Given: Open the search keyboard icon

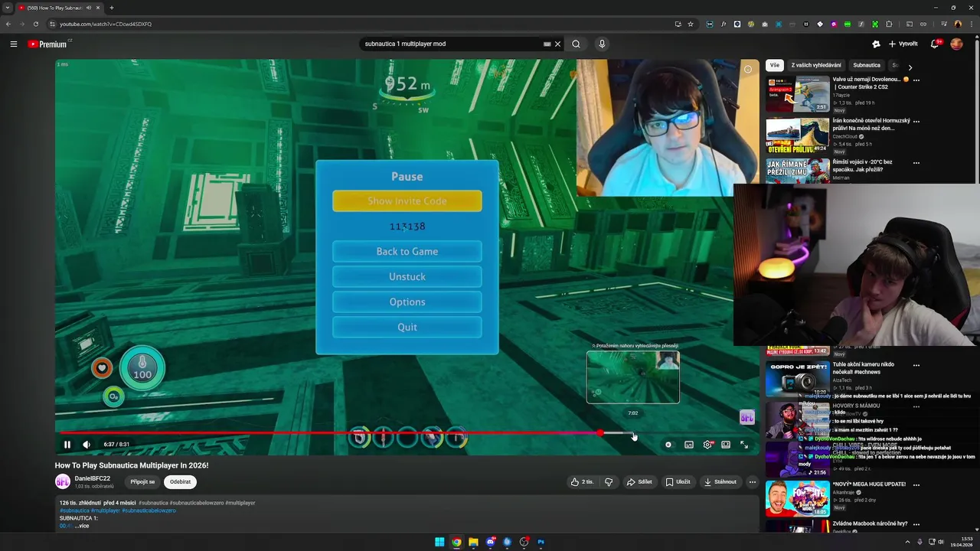Looking at the screenshot, I should tap(547, 44).
